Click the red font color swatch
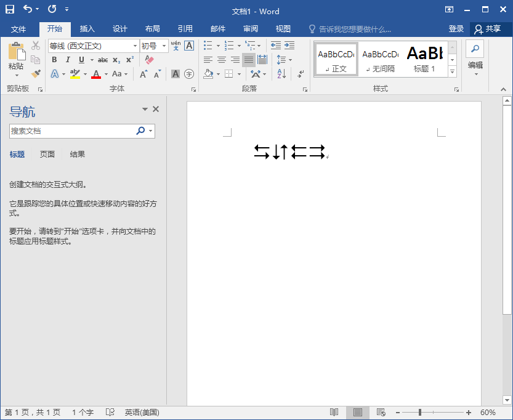This screenshot has height=420, width=513. tap(96, 74)
